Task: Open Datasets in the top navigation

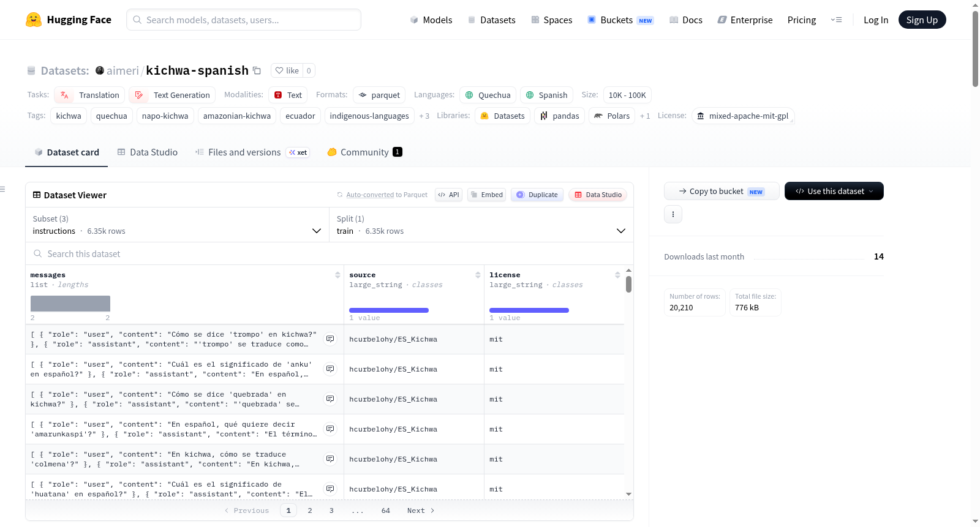Action: pos(492,20)
